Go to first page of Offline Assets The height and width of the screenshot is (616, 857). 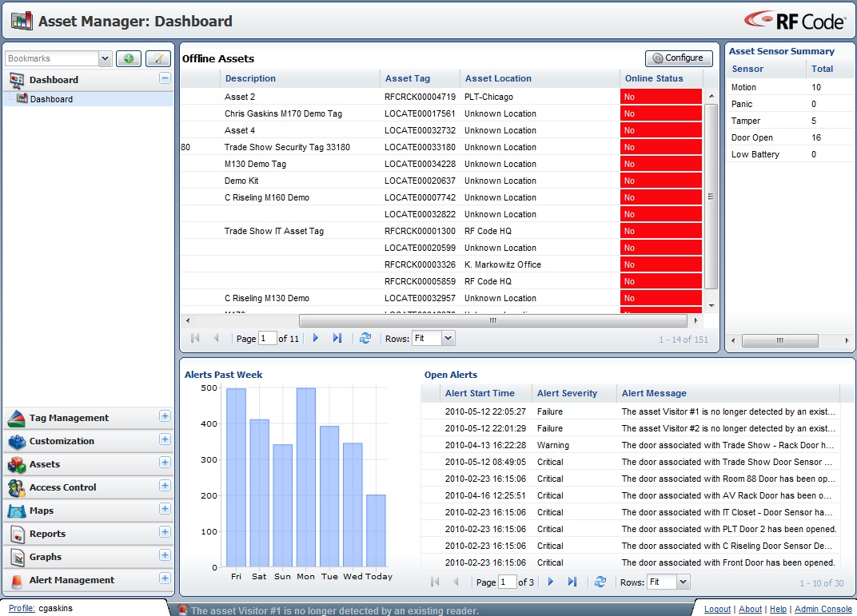pyautogui.click(x=195, y=339)
